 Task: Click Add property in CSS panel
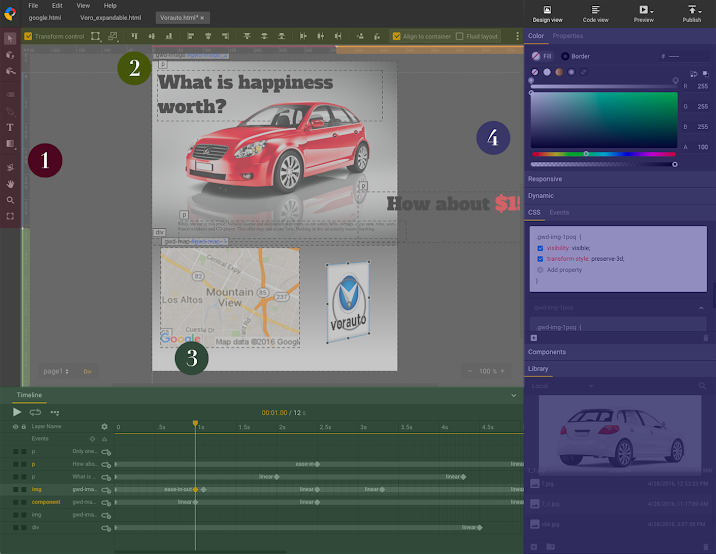[x=564, y=270]
